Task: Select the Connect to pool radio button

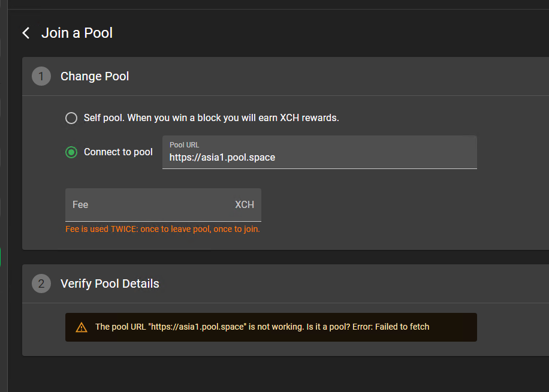Action: tap(71, 152)
